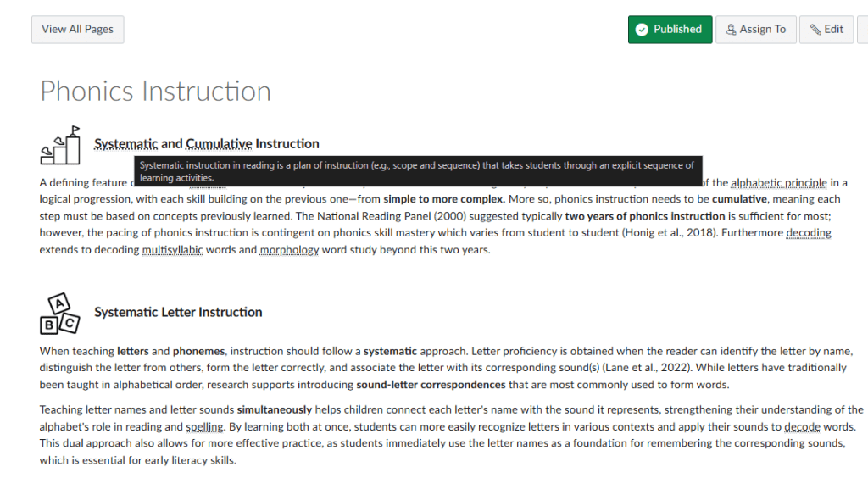Click the dark systematic instruction tooltip

416,171
